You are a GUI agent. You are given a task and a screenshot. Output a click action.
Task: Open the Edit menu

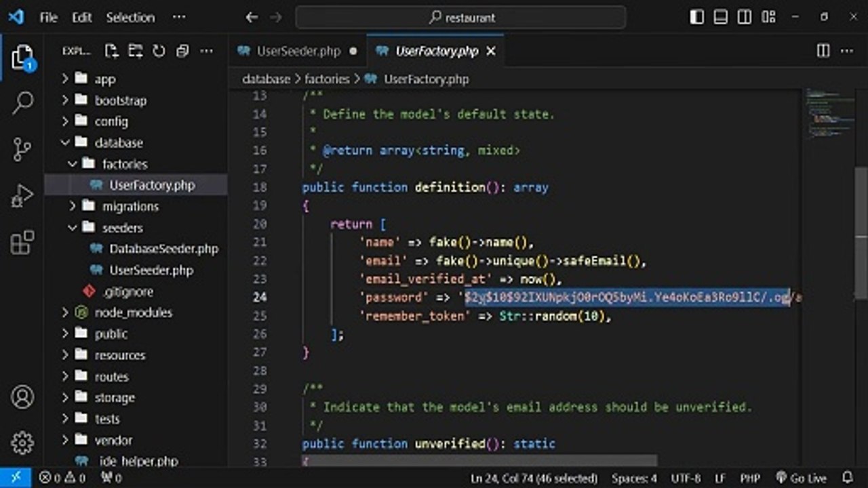[x=82, y=18]
